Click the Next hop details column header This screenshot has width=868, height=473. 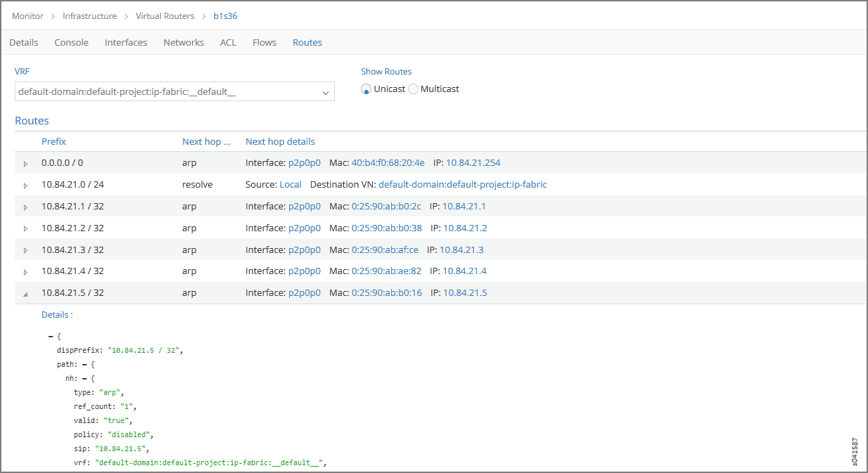(280, 142)
